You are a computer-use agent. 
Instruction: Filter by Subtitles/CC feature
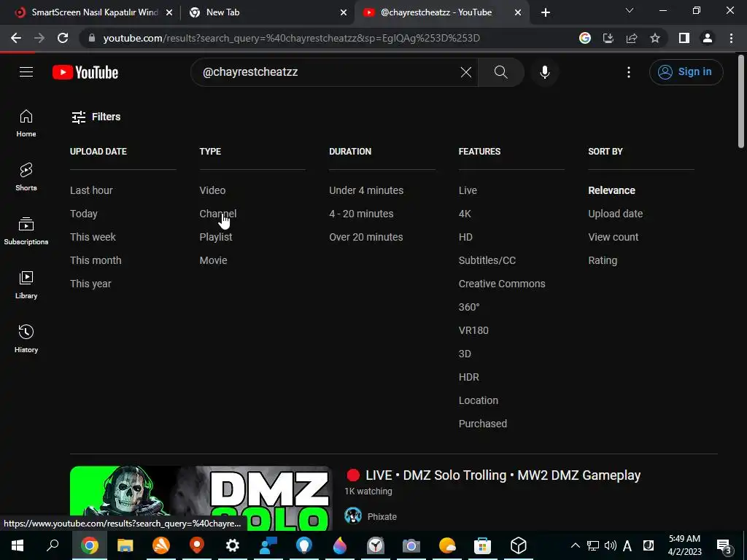[x=487, y=260]
